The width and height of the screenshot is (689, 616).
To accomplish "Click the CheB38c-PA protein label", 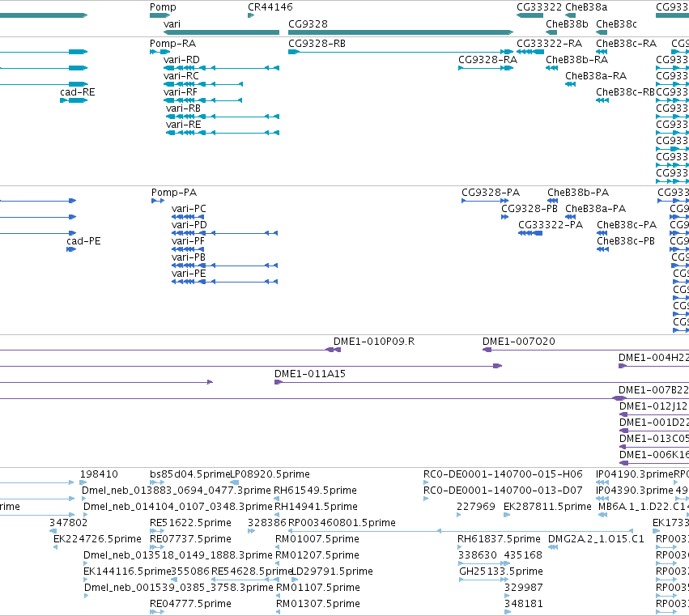I will tap(626, 225).
